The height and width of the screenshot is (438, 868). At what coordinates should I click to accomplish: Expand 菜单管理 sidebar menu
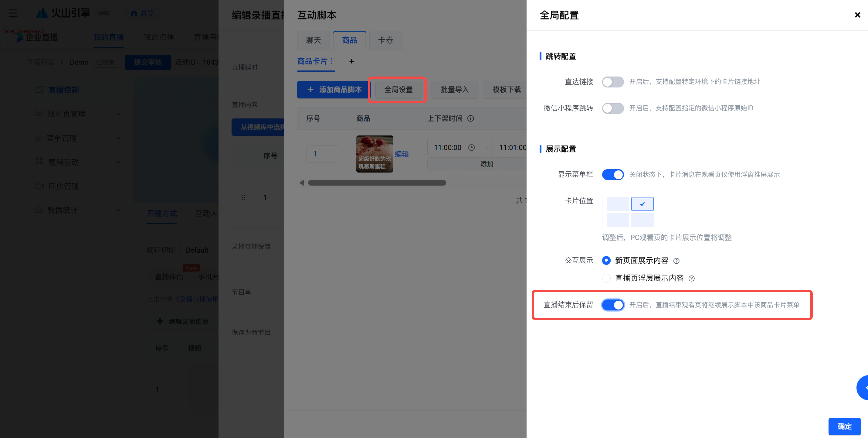tap(78, 138)
